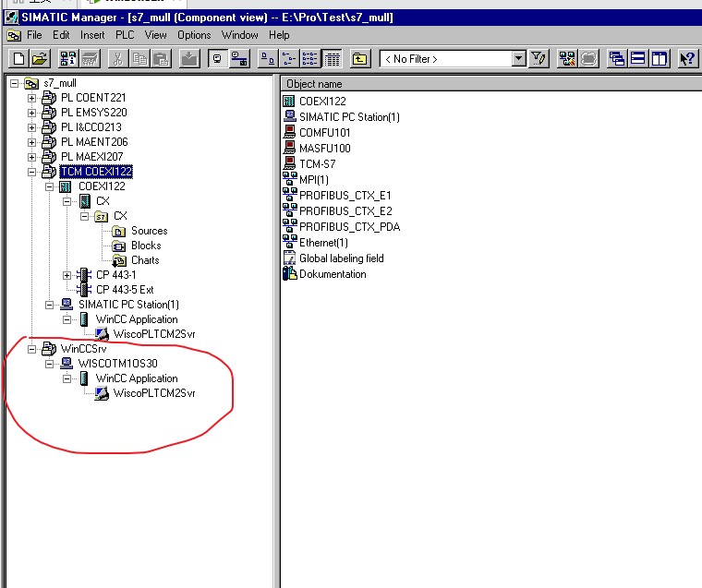This screenshot has width=702, height=588.
Task: Click the Edit Filter funnel icon
Action: tap(539, 59)
